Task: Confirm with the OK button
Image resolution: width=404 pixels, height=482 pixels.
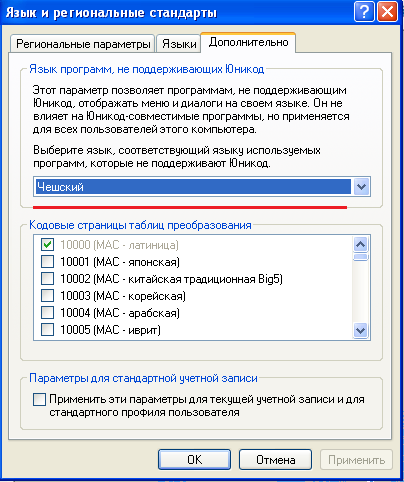Action: coord(194,460)
